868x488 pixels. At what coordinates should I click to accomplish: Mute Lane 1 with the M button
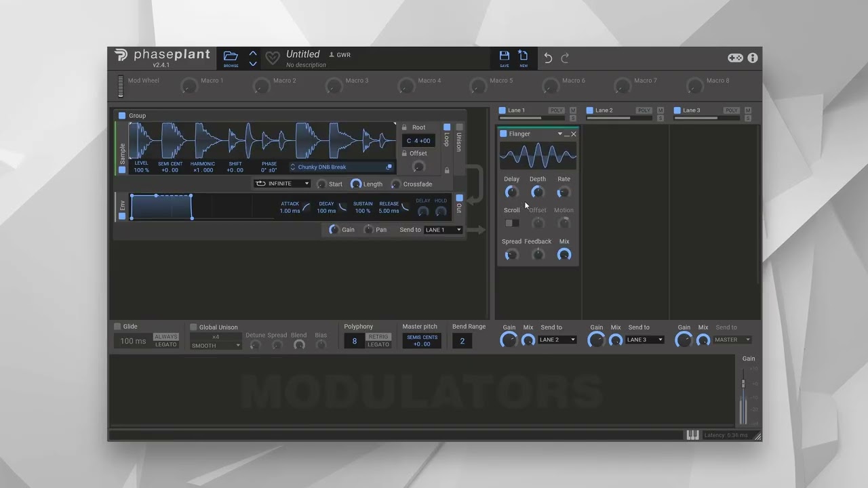(x=573, y=110)
